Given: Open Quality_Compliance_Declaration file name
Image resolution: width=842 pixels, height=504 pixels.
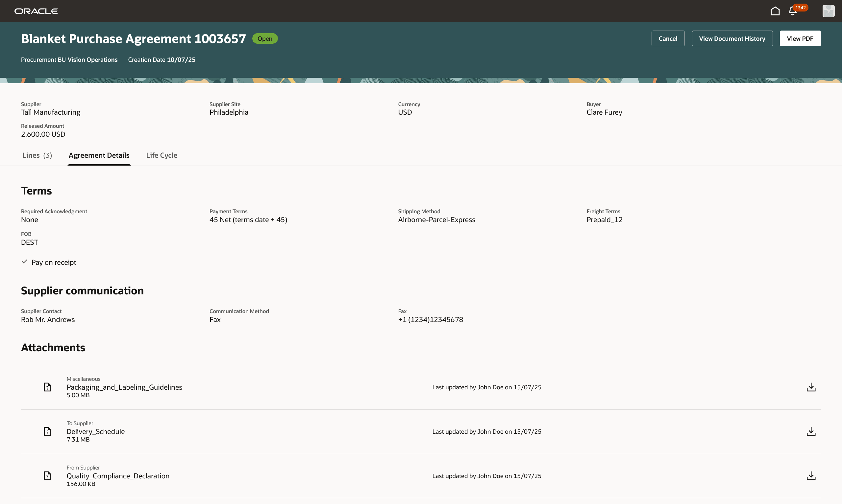Looking at the screenshot, I should [118, 476].
